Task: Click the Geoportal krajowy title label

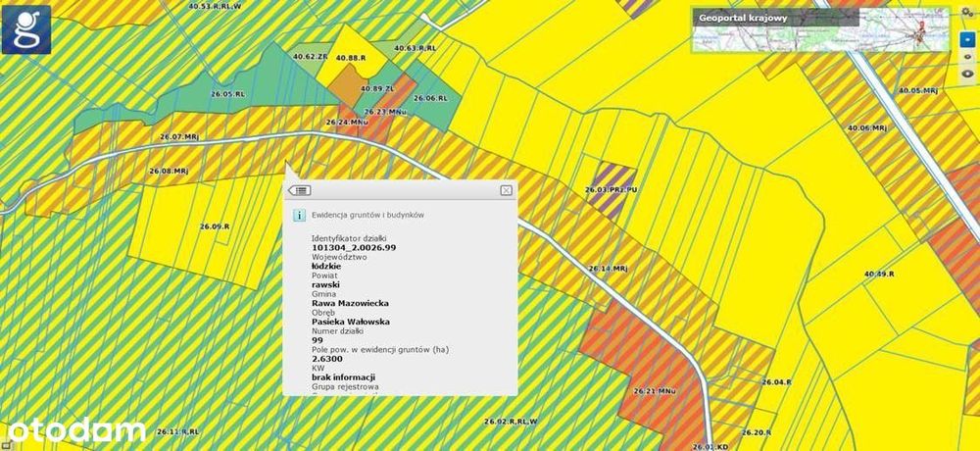Action: click(734, 18)
